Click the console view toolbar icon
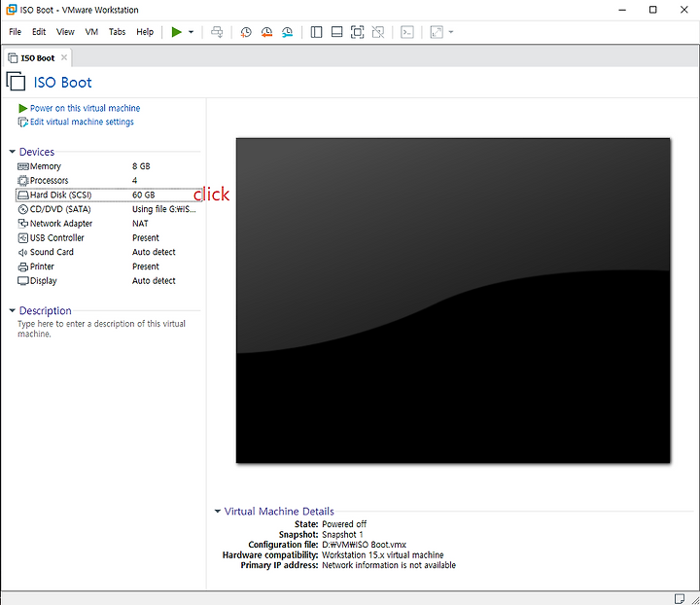The height and width of the screenshot is (605, 700). click(407, 32)
